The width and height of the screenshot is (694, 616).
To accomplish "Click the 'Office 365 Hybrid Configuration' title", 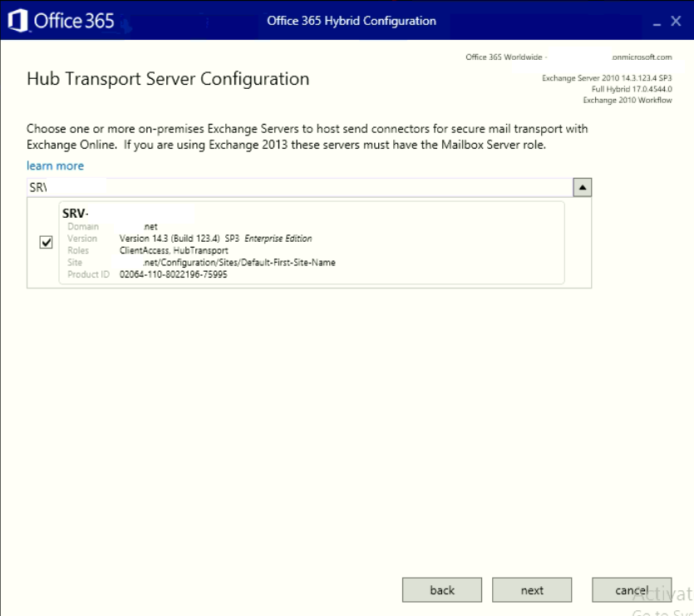I will 352,21.
